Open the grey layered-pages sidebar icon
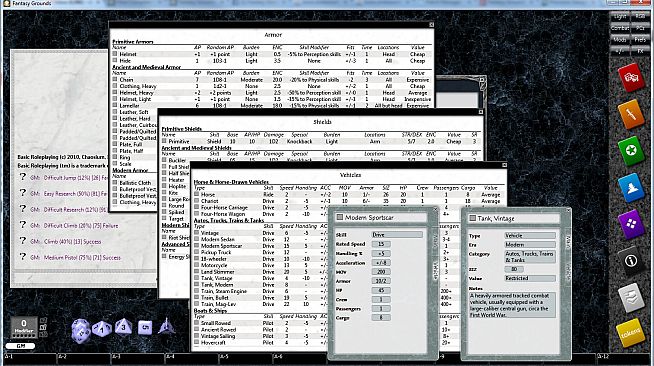The image size is (654, 366). pos(631,297)
